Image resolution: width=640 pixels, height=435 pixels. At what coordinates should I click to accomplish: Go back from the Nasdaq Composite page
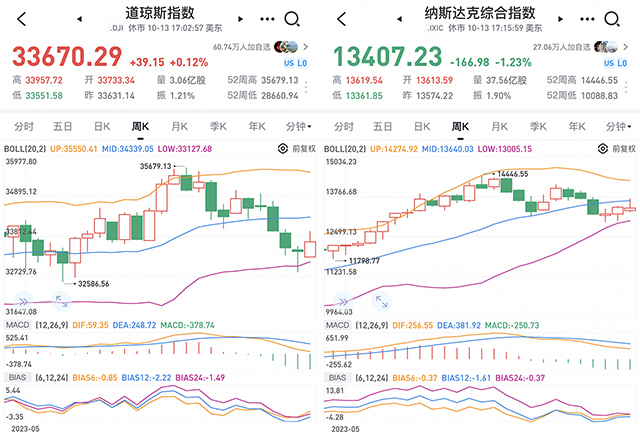pyautogui.click(x=342, y=19)
